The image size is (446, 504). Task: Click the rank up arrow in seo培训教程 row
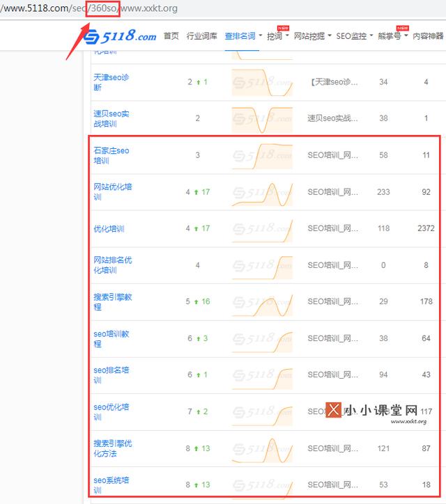coord(198,339)
